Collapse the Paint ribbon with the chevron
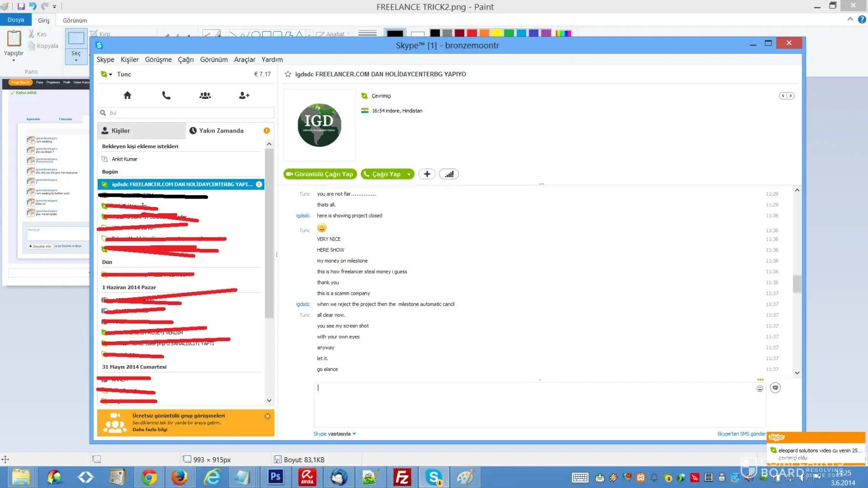Screen dimensions: 868x488 tap(850, 20)
